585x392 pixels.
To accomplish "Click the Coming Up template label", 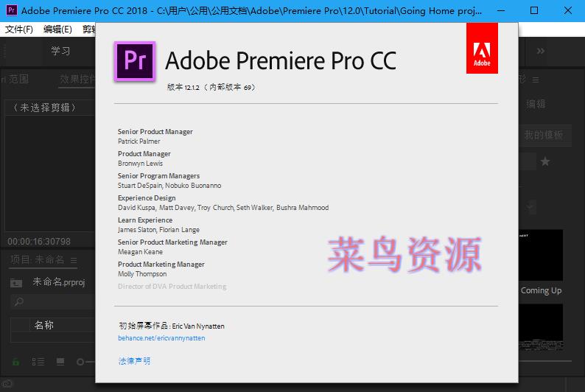I will coord(541,290).
